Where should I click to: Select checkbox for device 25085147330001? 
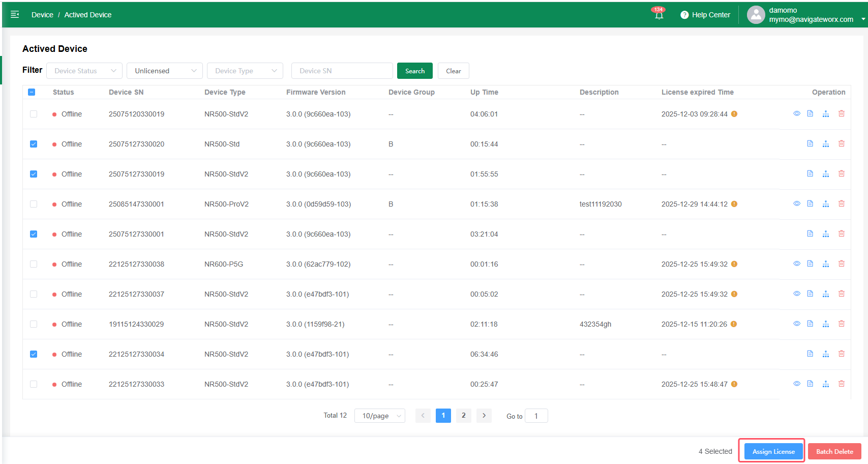coord(34,204)
